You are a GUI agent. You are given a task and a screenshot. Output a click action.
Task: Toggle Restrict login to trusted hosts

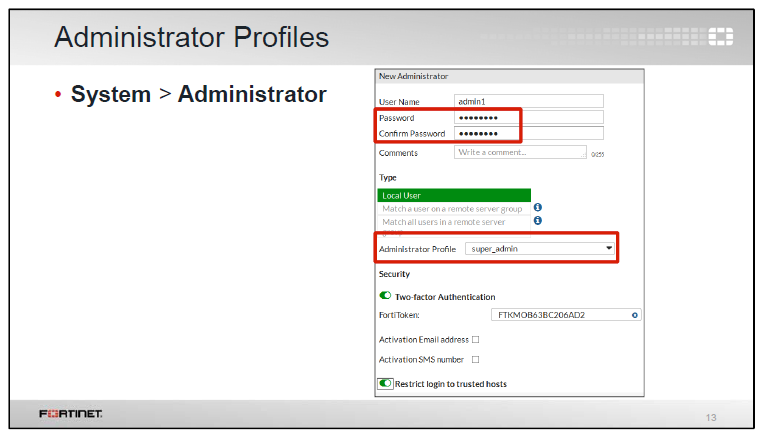pyautogui.click(x=385, y=383)
